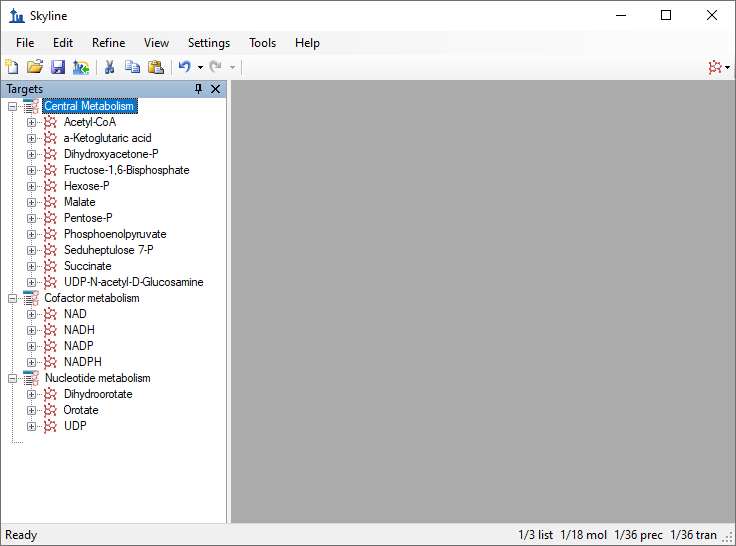Click the Redo arrow icon

click(215, 67)
